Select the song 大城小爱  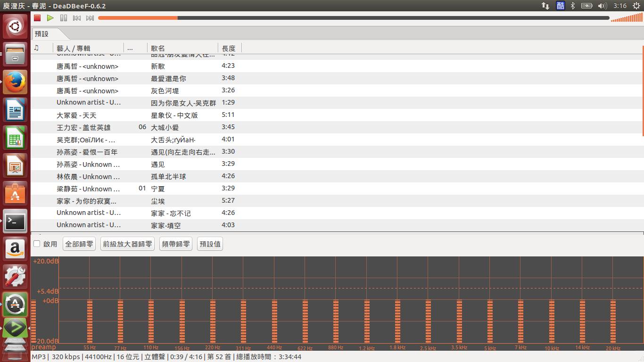(x=337, y=127)
